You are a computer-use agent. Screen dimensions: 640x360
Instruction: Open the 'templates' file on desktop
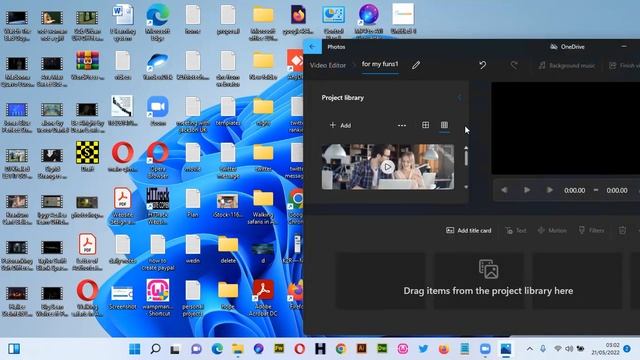228,111
